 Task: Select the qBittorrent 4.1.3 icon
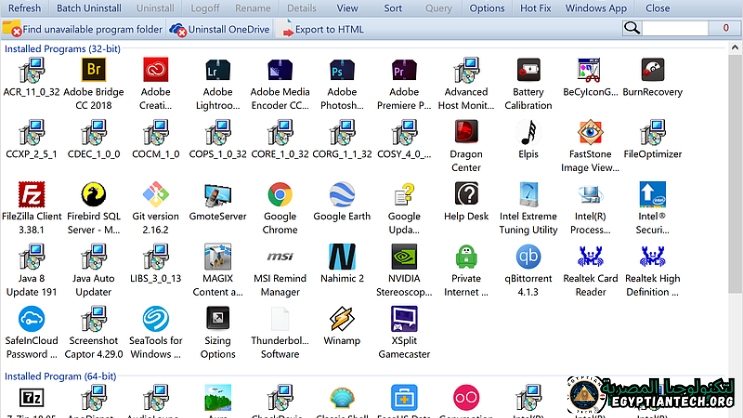click(x=528, y=256)
